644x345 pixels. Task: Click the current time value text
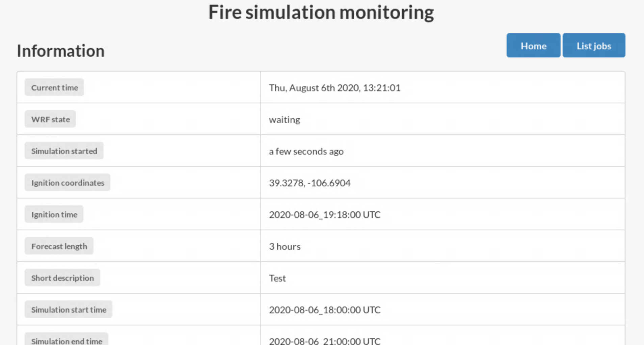point(334,88)
